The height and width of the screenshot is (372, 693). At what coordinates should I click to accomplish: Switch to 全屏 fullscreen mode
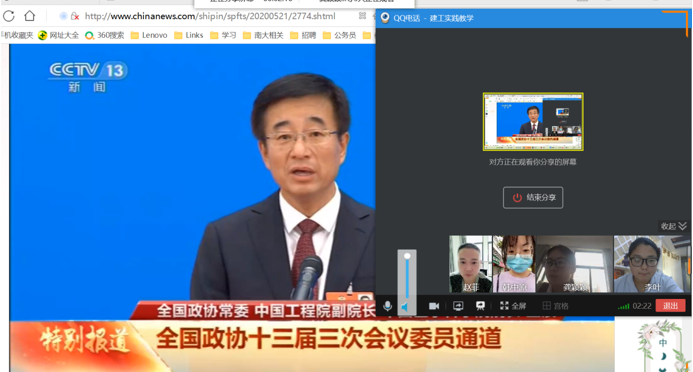pyautogui.click(x=513, y=306)
